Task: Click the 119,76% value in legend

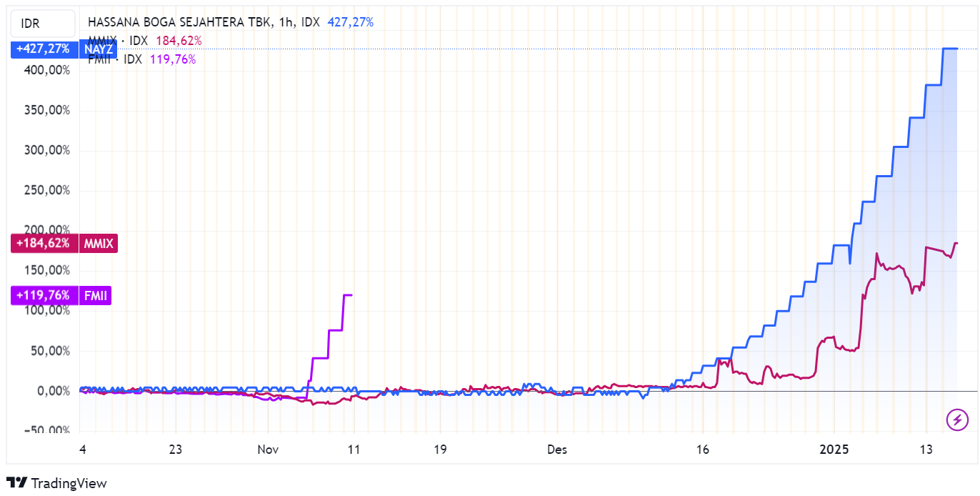Action: 173,59
